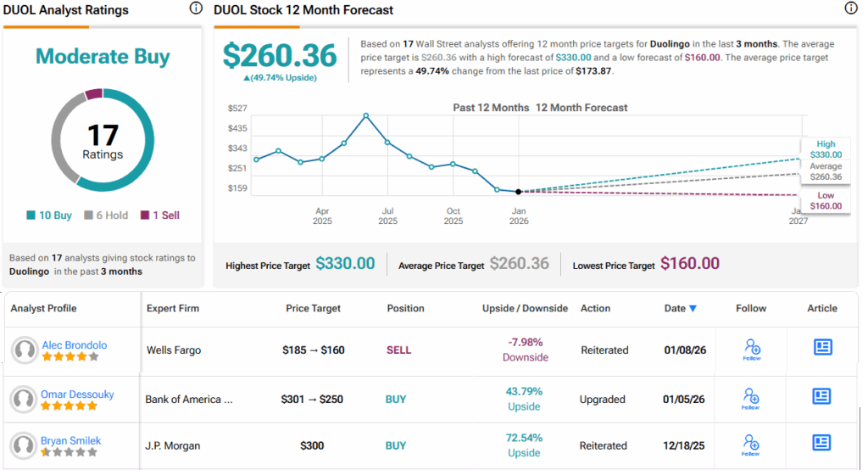This screenshot has height=470, width=868.
Task: Click the 1 Sell legend swatch
Action: (x=144, y=215)
